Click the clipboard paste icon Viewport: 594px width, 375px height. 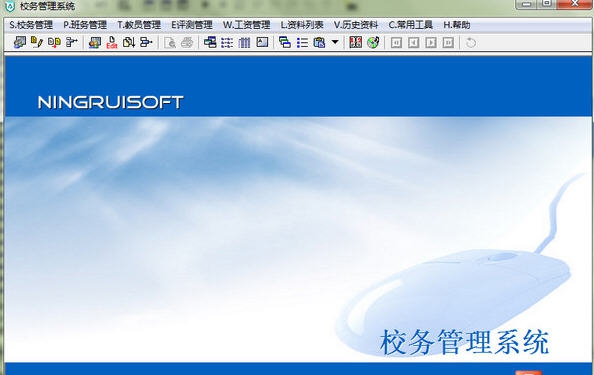(x=319, y=42)
